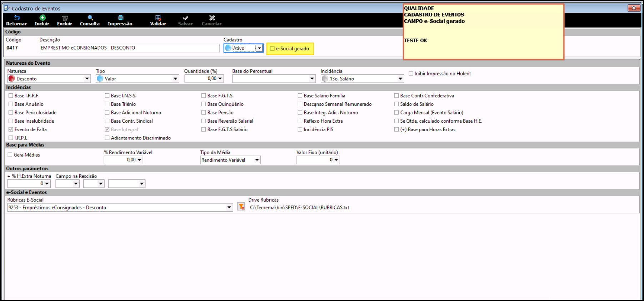This screenshot has height=301, width=644.
Task: Check Base Adicional Noturno box
Action: pyautogui.click(x=107, y=113)
